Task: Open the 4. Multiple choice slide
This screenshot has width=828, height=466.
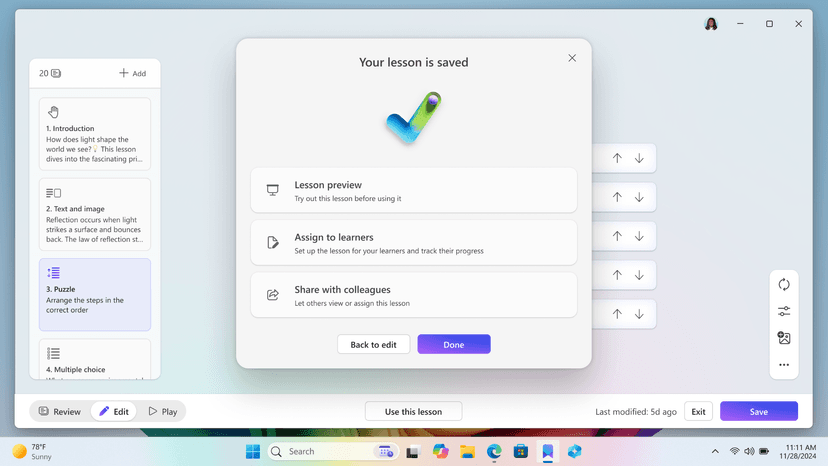Action: pyautogui.click(x=95, y=359)
